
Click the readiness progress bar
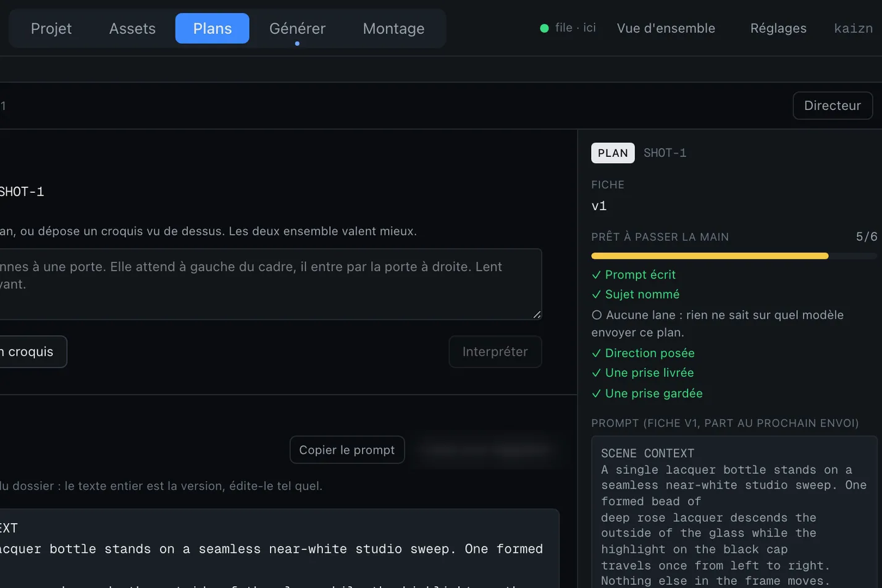pos(734,256)
